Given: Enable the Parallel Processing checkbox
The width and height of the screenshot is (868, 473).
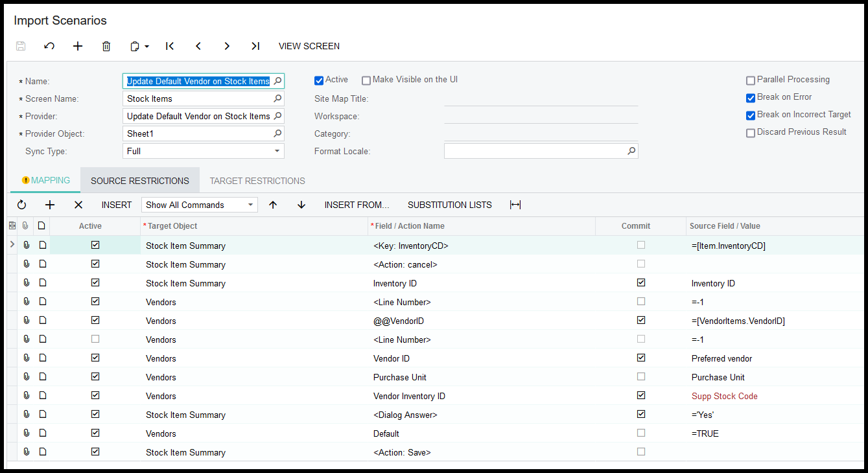Looking at the screenshot, I should pos(751,80).
